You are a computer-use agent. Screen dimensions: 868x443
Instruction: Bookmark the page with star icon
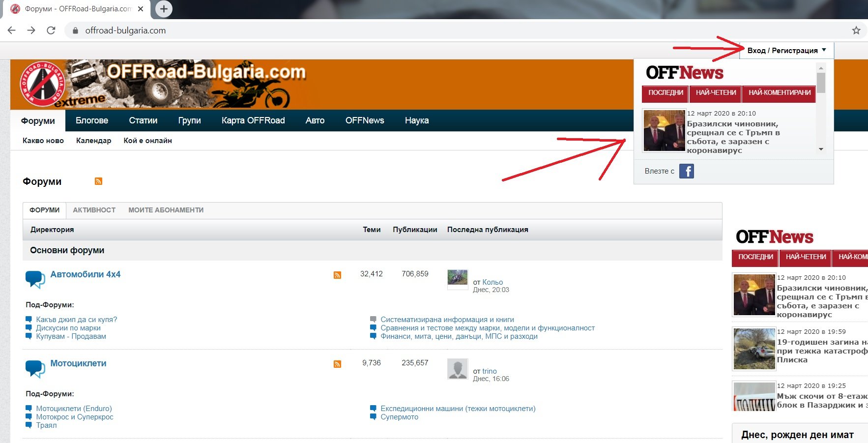coord(856,30)
